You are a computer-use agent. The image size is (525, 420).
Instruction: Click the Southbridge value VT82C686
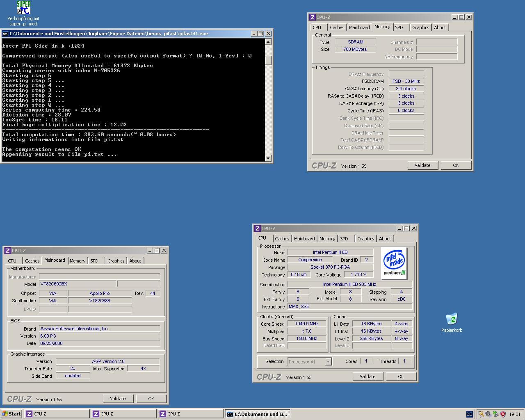tap(100, 301)
